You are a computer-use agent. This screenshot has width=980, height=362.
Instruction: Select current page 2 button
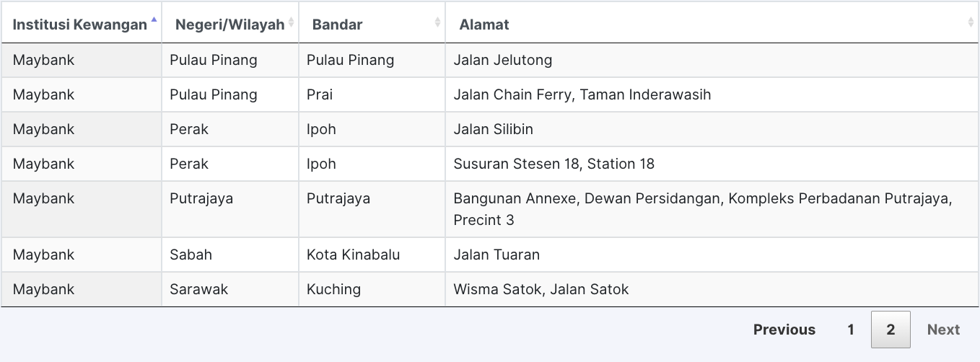(891, 330)
